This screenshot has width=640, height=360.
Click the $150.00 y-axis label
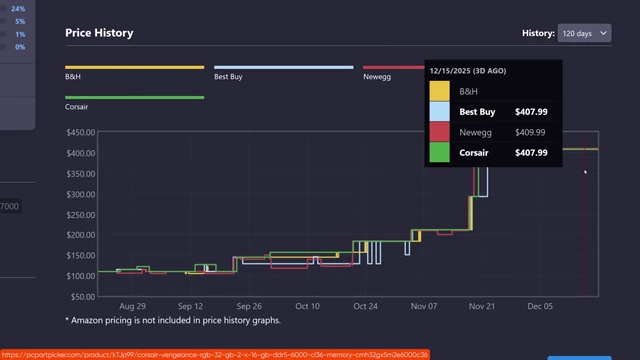81,256
